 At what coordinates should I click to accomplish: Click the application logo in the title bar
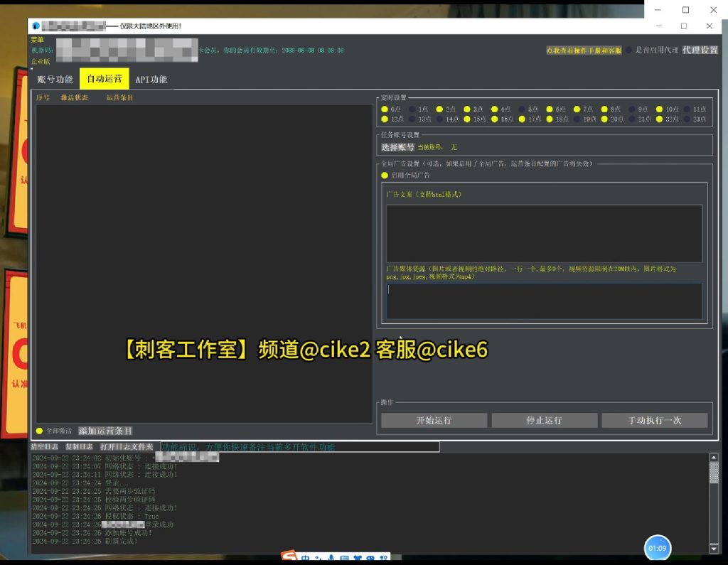[x=36, y=25]
